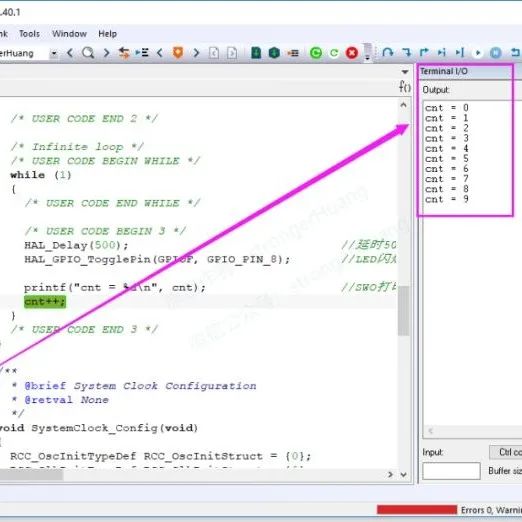Click the Reset debugger icon

[515, 53]
